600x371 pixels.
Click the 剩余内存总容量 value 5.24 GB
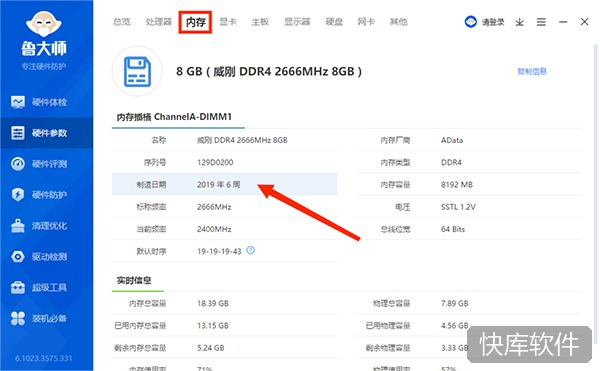211,348
